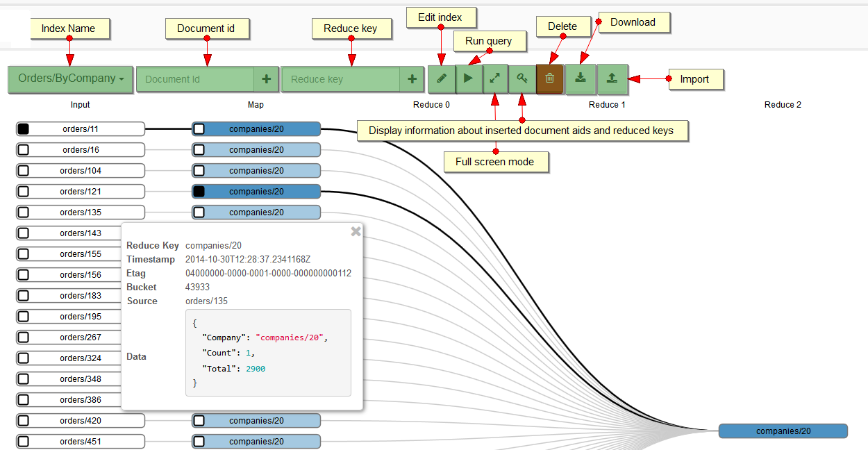Image resolution: width=868 pixels, height=450 pixels.
Task: Add document id with plus button
Action: pyautogui.click(x=266, y=79)
